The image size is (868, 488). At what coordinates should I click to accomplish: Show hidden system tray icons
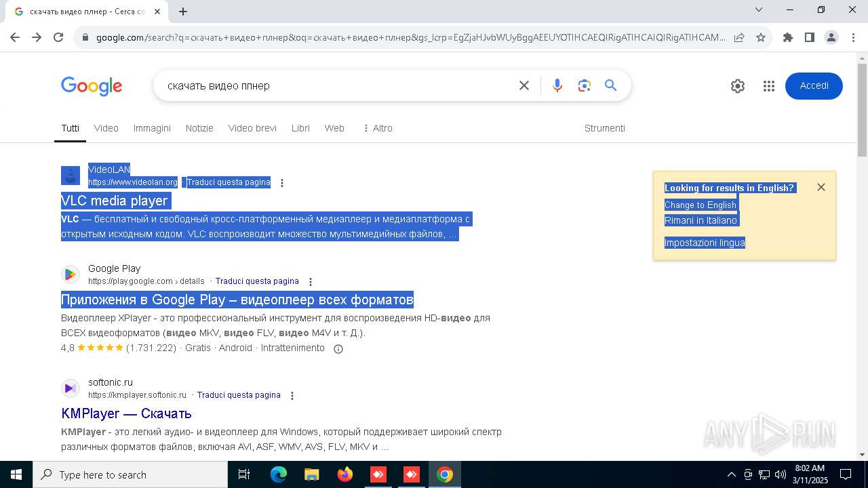click(731, 474)
